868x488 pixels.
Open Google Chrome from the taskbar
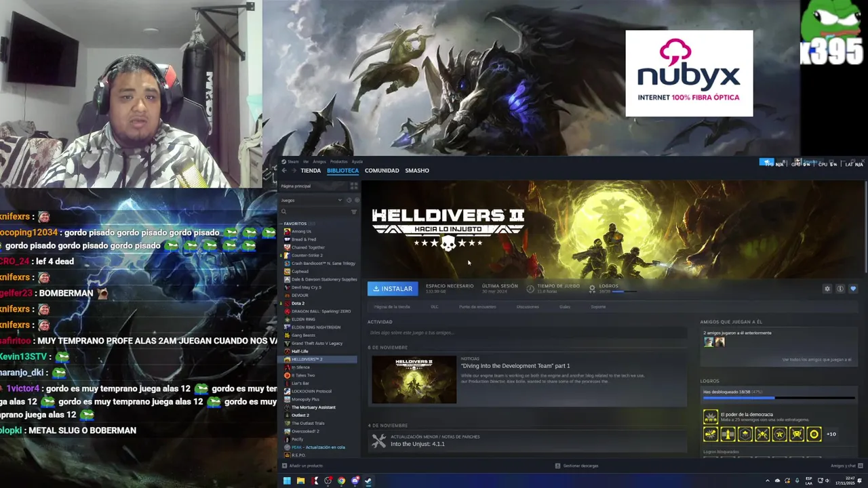[x=341, y=481]
